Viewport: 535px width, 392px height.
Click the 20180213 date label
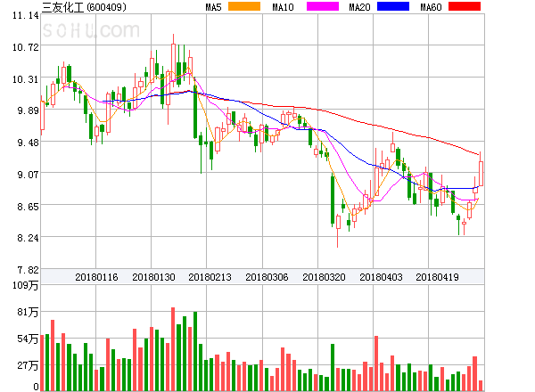coord(210,277)
